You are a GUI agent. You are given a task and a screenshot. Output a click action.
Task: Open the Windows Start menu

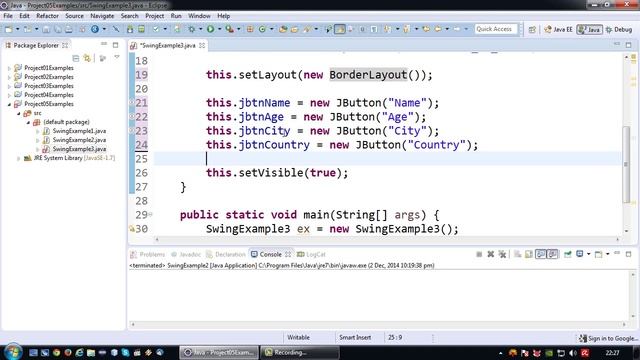13,352
